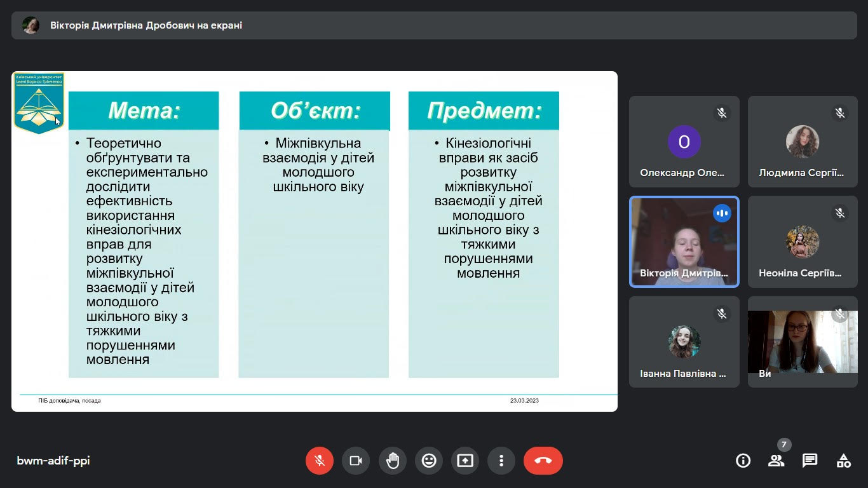Select Іванна Павлівна participant tile

tap(684, 342)
